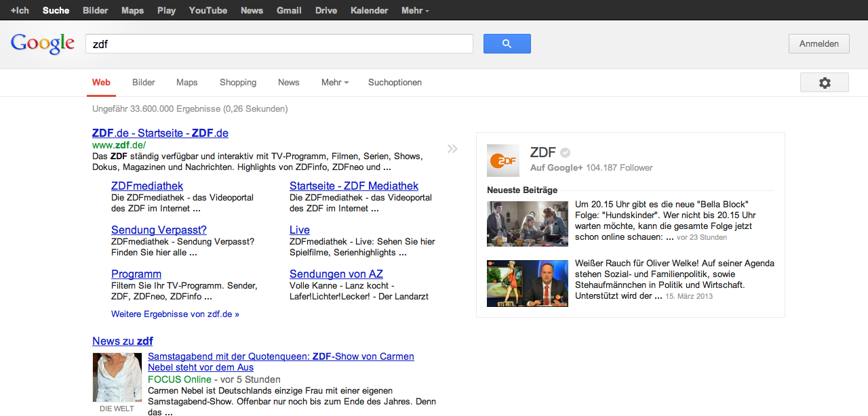This screenshot has height=416, width=868.
Task: Expand the Mehr dropdown in top bar
Action: pos(415,10)
